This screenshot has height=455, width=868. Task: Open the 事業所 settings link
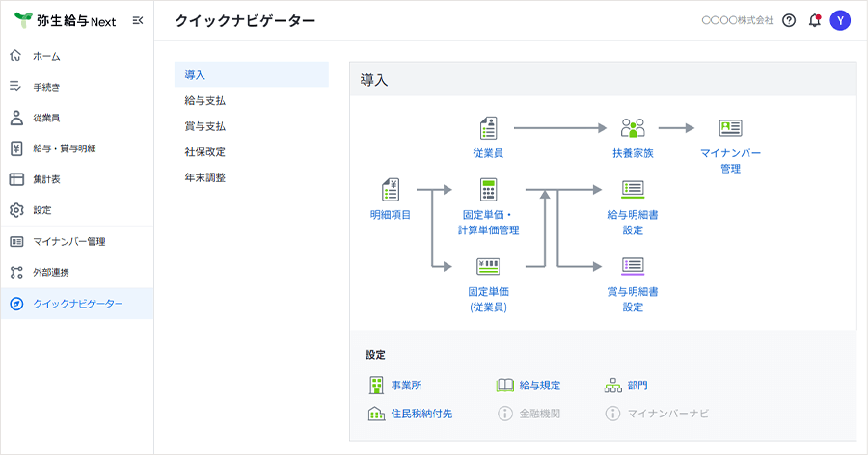tap(406, 386)
